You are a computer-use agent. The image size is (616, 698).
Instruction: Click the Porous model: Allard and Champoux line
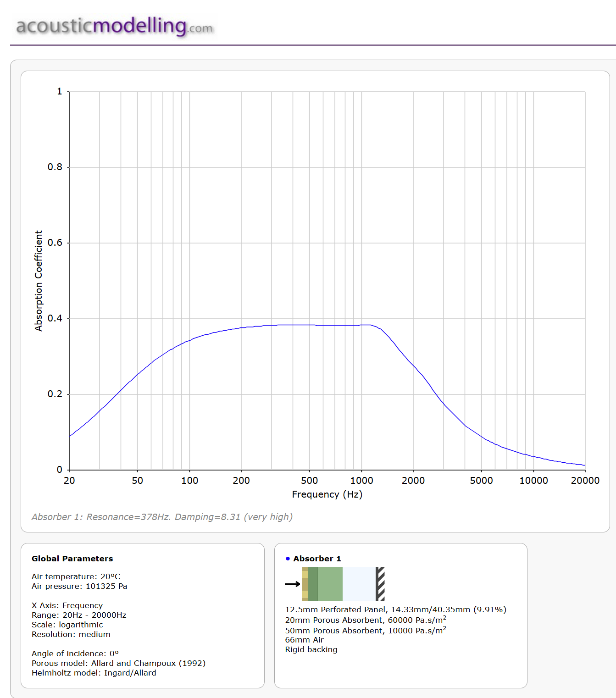click(x=118, y=663)
